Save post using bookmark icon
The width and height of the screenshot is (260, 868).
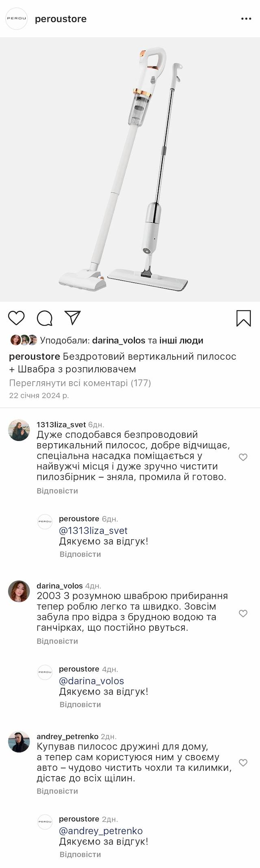[243, 318]
